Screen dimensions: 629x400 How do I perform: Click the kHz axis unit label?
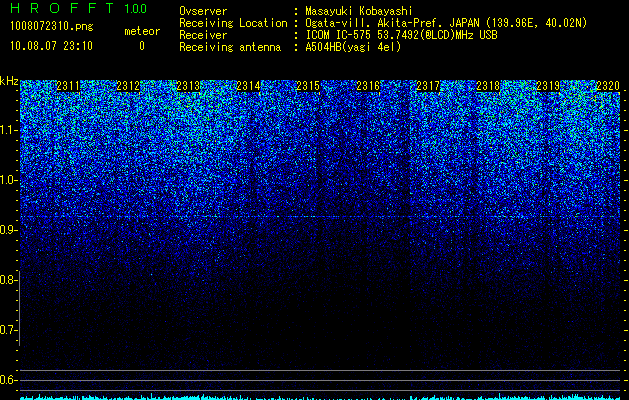(x=9, y=81)
